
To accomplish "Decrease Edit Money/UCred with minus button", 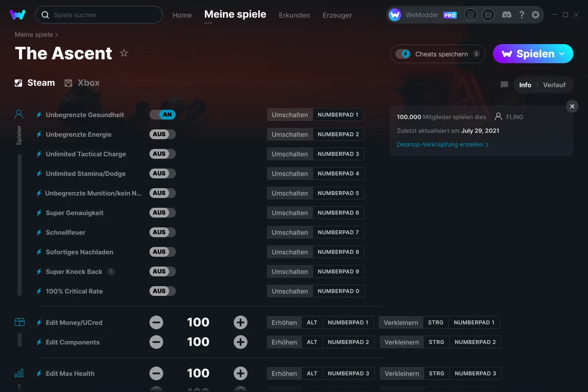I will coord(156,322).
